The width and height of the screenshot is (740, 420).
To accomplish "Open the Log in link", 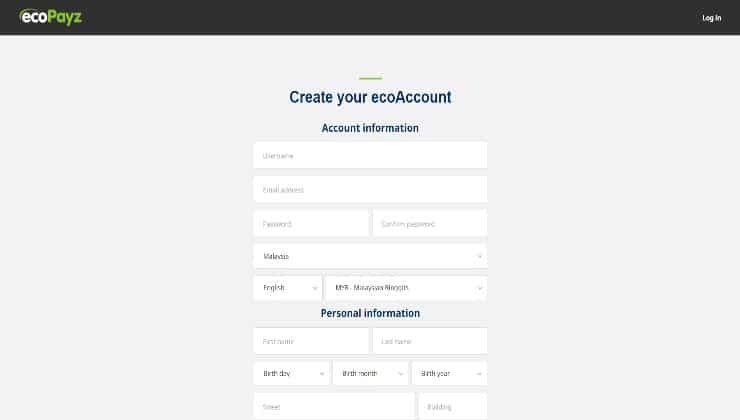I will (x=711, y=18).
